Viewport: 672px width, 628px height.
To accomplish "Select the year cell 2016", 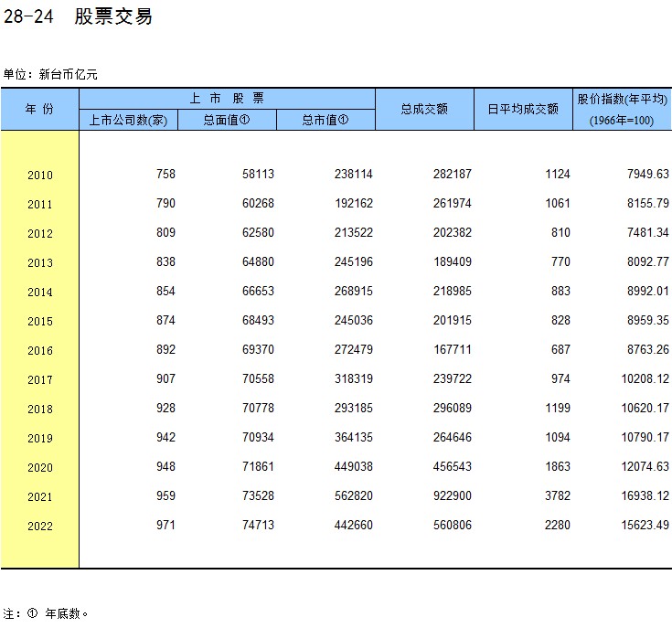I will pyautogui.click(x=40, y=350).
